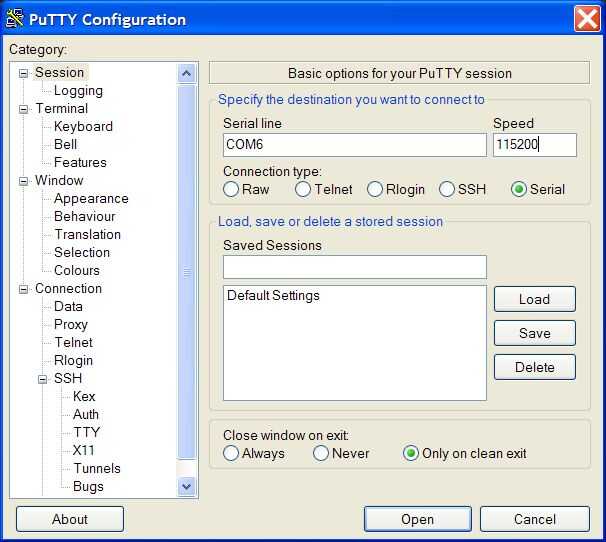The image size is (606, 542).
Task: Click category tree scroll up arrow
Action: (x=187, y=73)
